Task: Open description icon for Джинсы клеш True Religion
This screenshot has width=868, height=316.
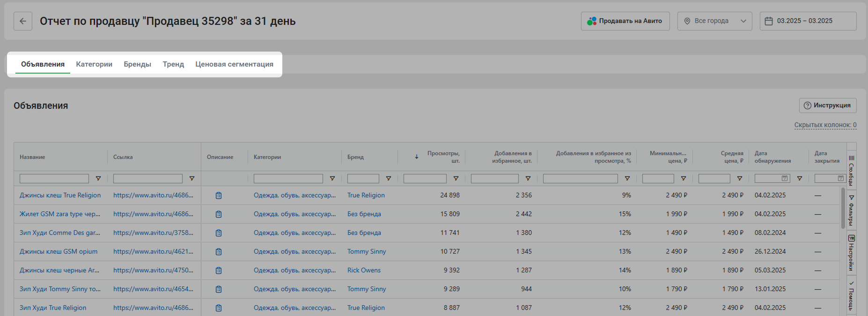Action: [x=219, y=196]
